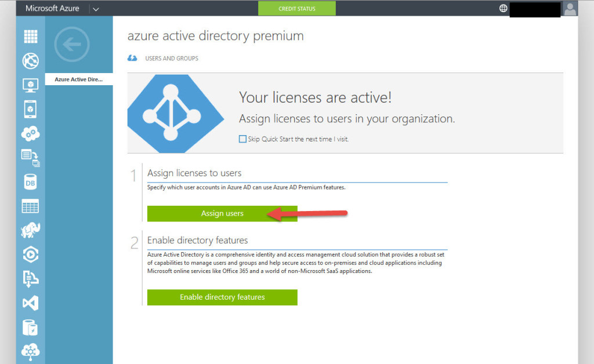The height and width of the screenshot is (364, 594).
Task: Open the All Items grid icon
Action: (30, 36)
